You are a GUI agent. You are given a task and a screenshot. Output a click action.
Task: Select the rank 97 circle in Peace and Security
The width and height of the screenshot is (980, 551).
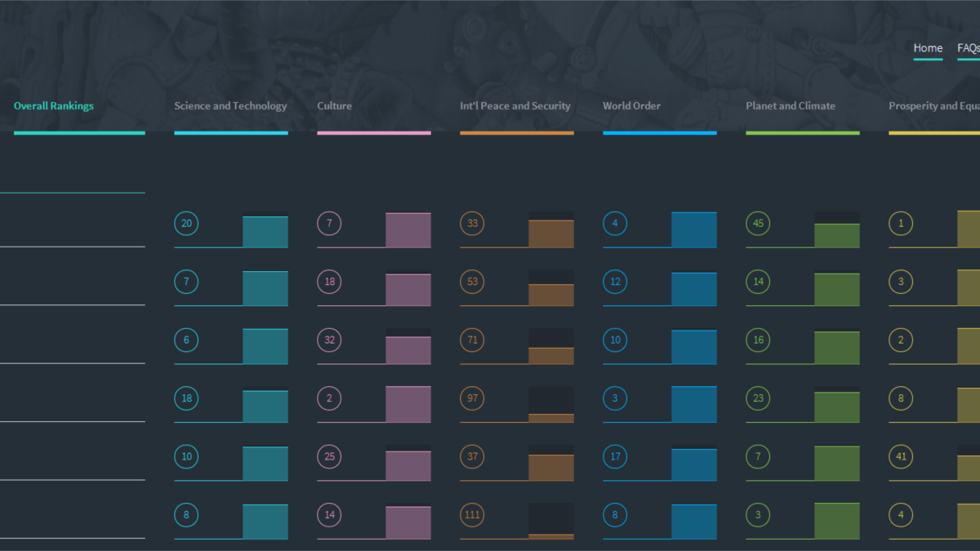pyautogui.click(x=472, y=398)
